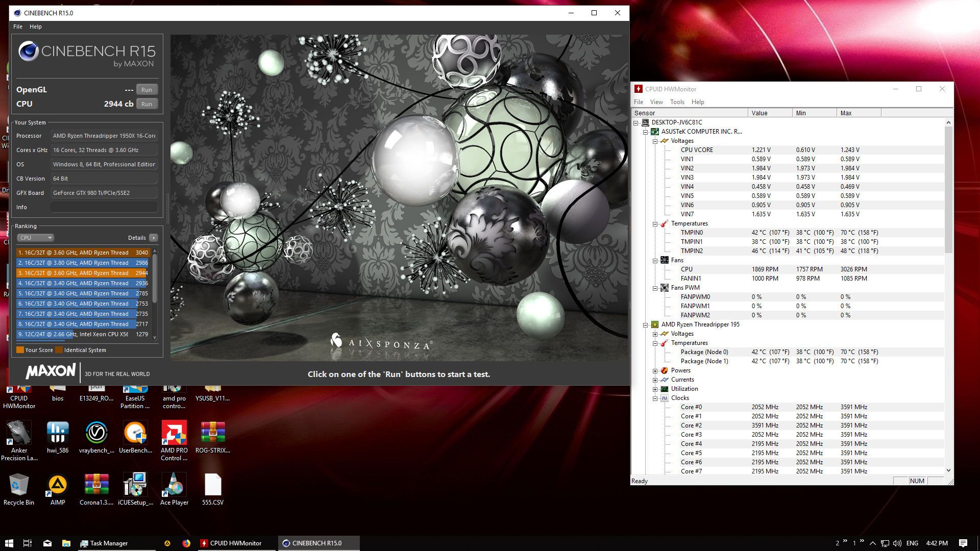Select the ROG-STRIX archive on the desktop
Viewport: 980px width, 551px height.
click(x=213, y=437)
